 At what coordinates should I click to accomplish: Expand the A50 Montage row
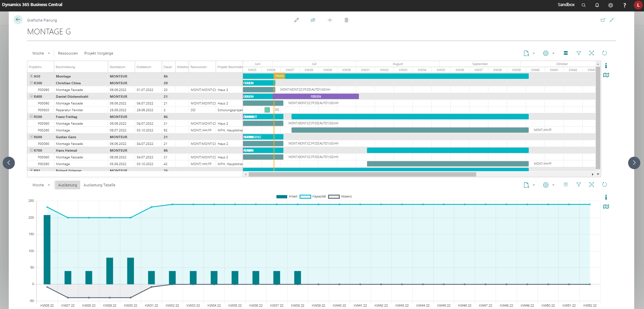click(x=31, y=76)
